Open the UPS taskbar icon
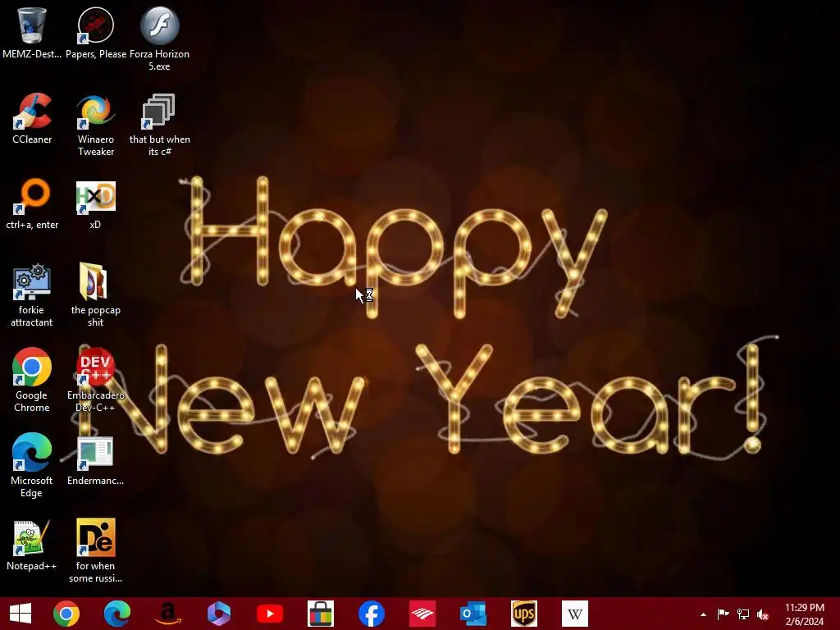Screen dimensions: 840x630 (524, 614)
